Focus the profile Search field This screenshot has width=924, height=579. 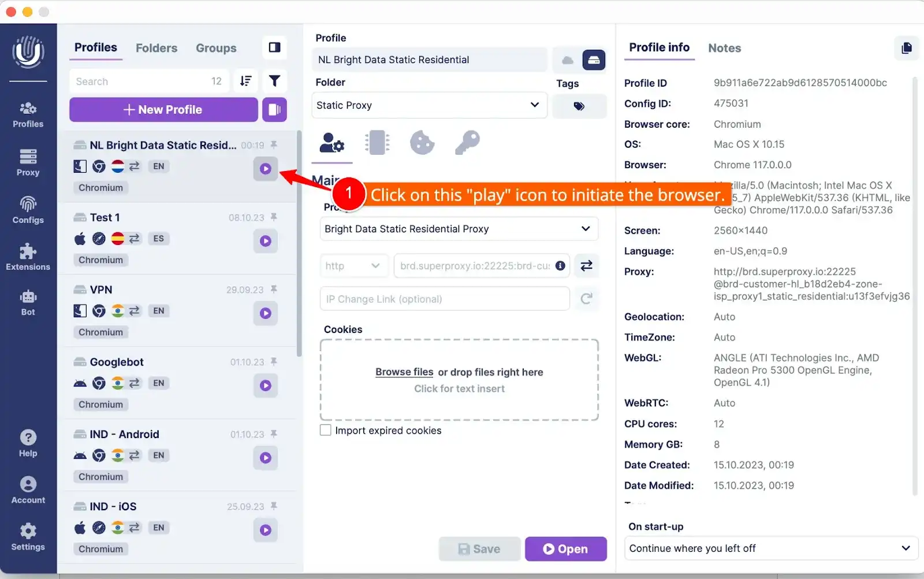(x=149, y=81)
